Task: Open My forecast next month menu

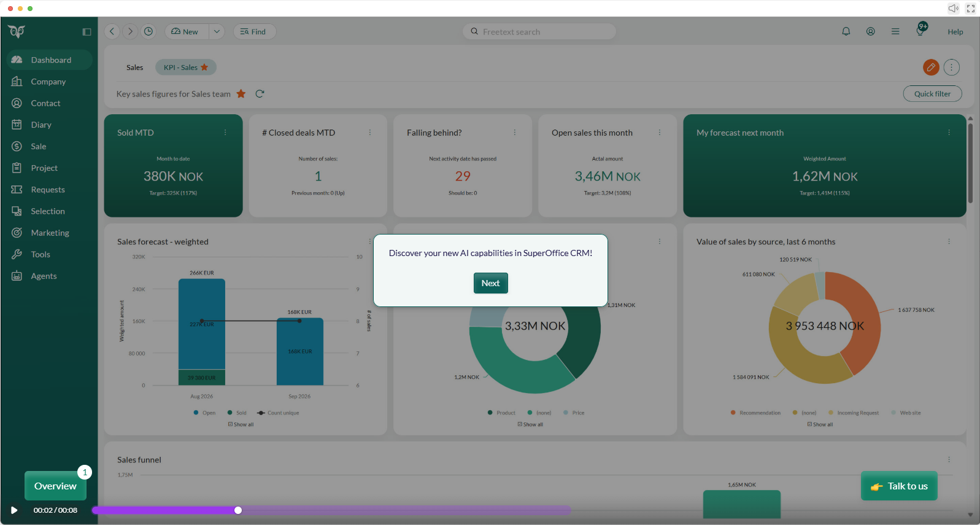Action: coord(949,133)
